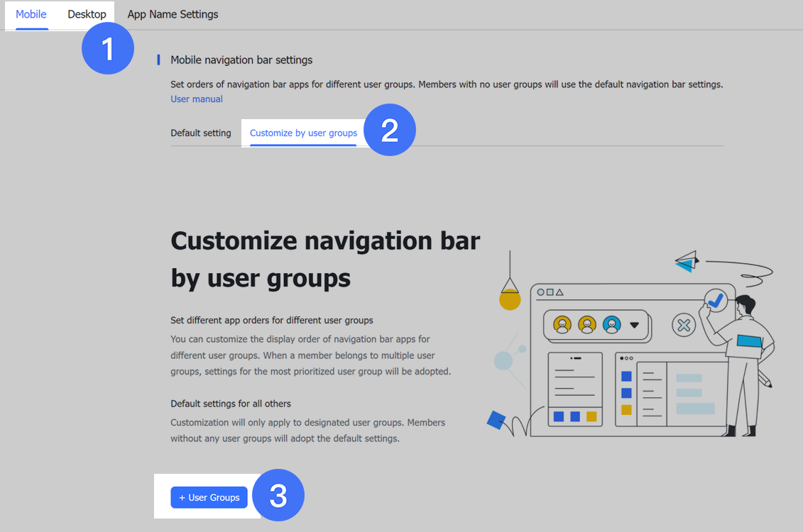Select the Customize by user groups sub-tab

coord(303,133)
